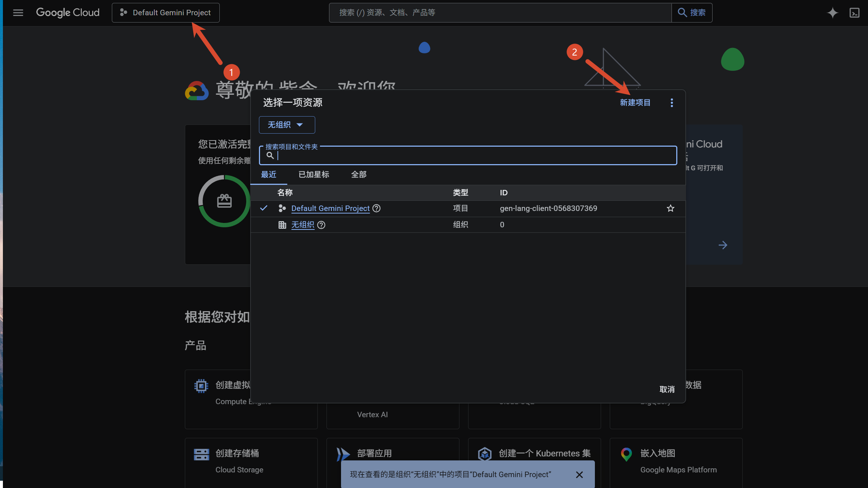The height and width of the screenshot is (488, 868).
Task: Star the Default Gemini Project row
Action: (x=670, y=208)
